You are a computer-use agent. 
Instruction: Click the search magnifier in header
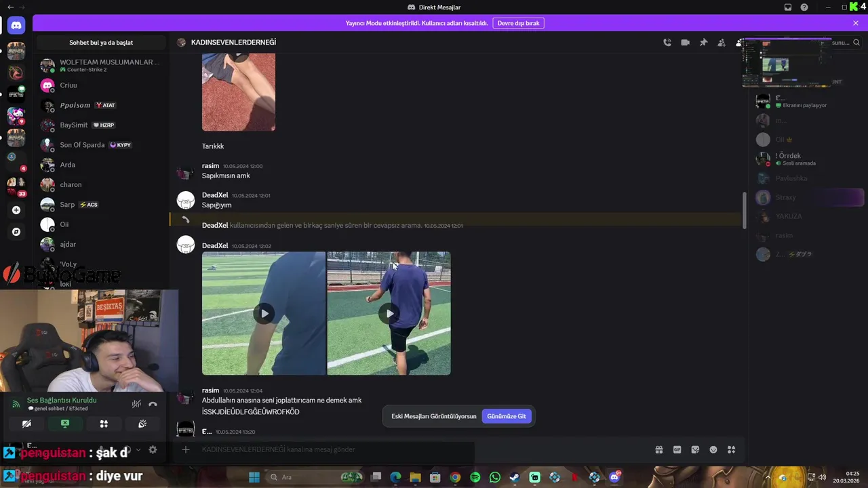point(857,43)
